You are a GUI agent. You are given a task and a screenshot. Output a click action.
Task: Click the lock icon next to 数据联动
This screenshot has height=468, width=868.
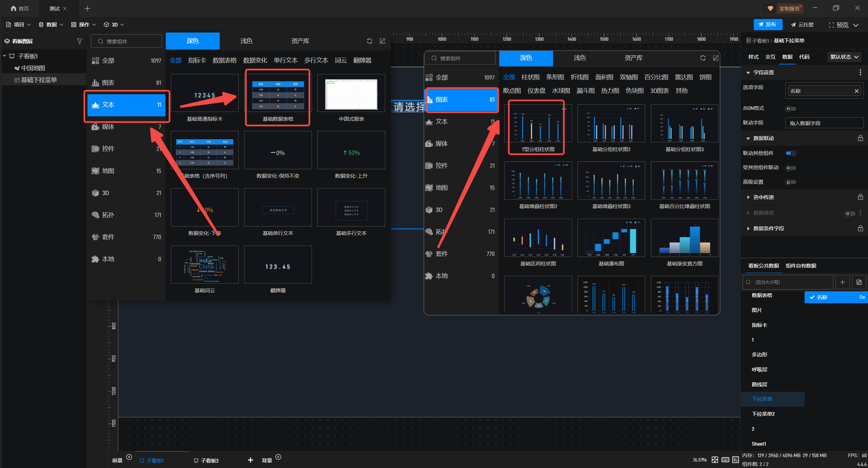coord(860,138)
